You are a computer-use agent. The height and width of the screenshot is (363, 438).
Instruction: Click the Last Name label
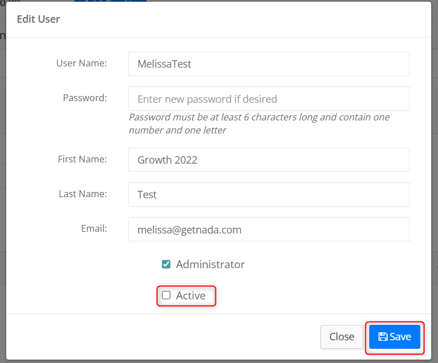click(x=83, y=194)
